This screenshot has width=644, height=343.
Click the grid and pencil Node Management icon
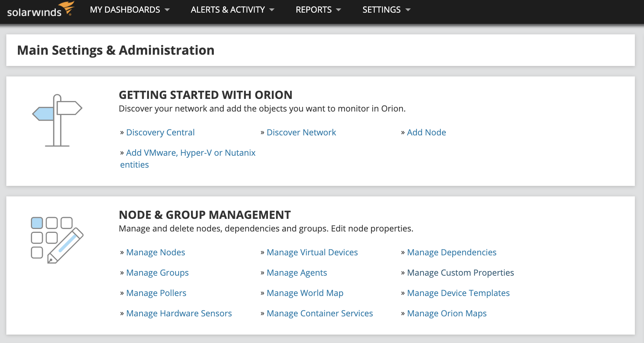pos(57,240)
